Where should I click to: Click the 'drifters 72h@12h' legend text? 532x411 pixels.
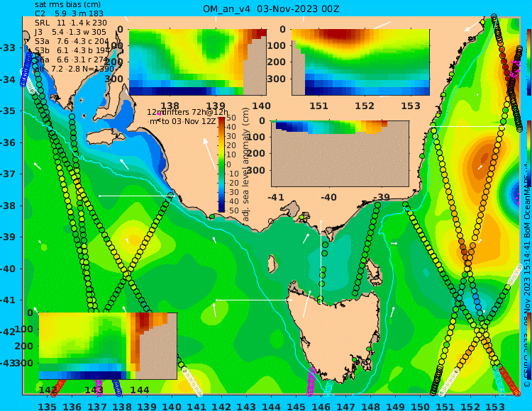pos(194,113)
